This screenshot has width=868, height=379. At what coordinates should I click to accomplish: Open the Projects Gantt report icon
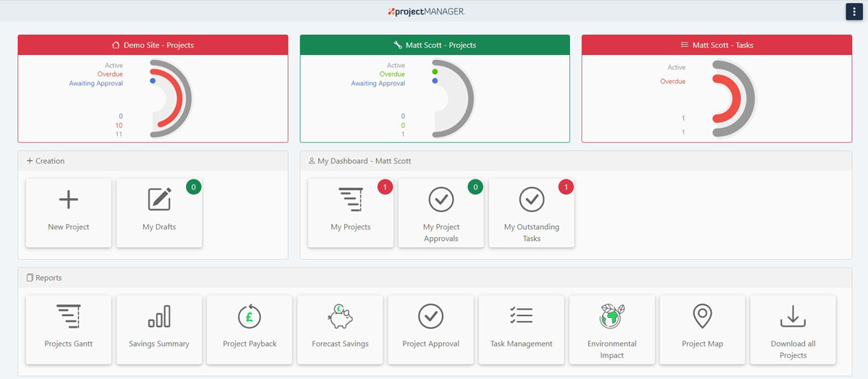click(x=68, y=316)
